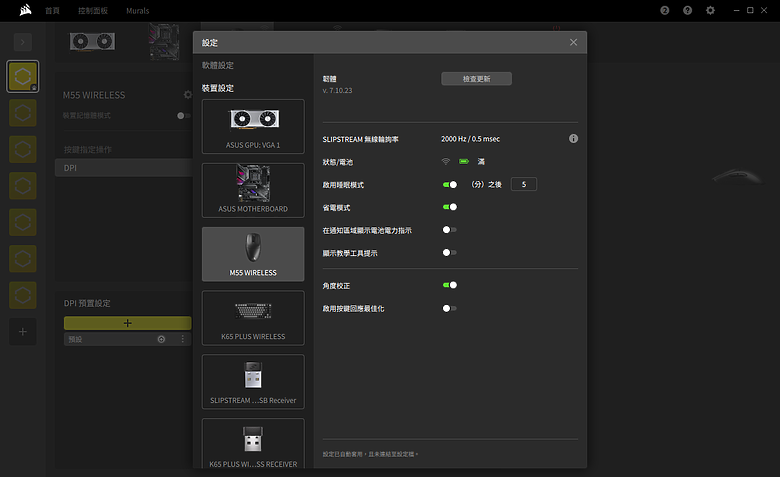Screen dimensions: 780x477
Task: Select M55 WIRELESS device card
Action: pyautogui.click(x=253, y=254)
